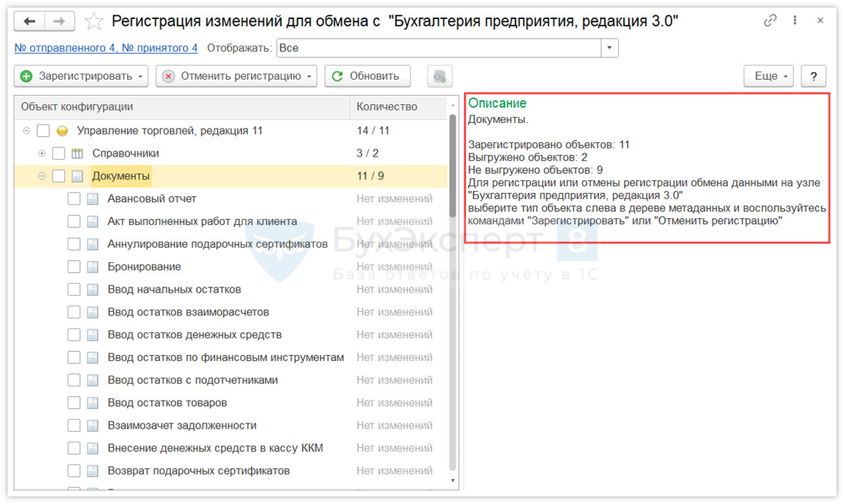This screenshot has height=504, width=844.
Task: Click the forward navigation arrow
Action: pyautogui.click(x=59, y=21)
